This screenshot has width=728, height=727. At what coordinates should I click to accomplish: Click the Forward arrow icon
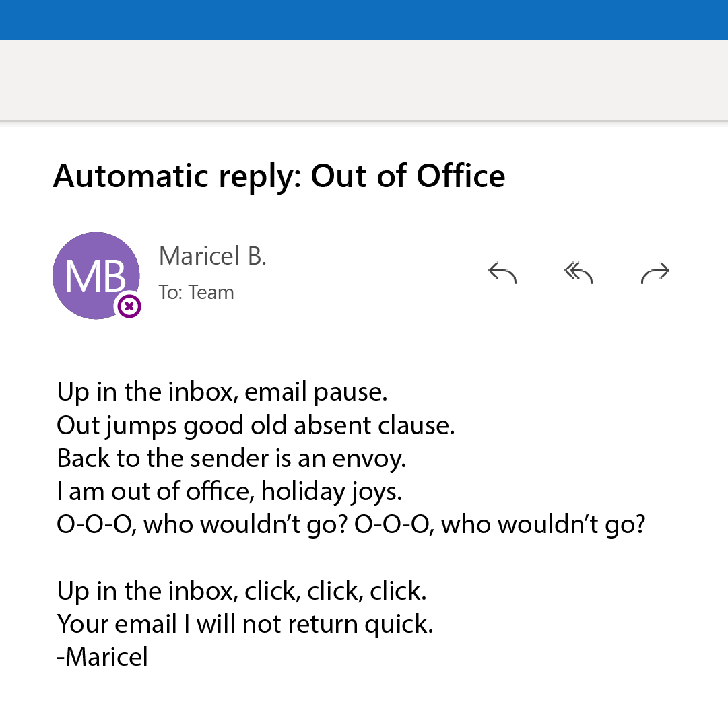click(655, 273)
